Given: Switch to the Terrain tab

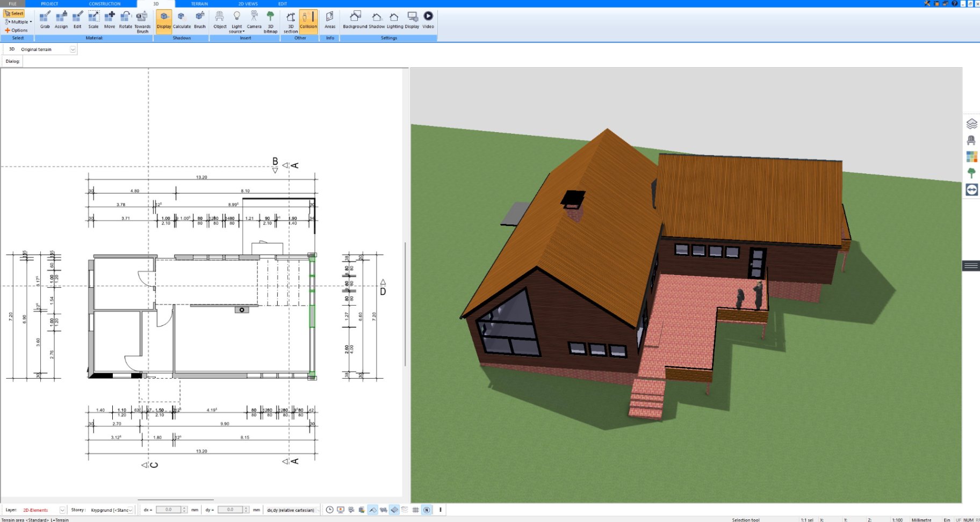Looking at the screenshot, I should click(x=199, y=4).
